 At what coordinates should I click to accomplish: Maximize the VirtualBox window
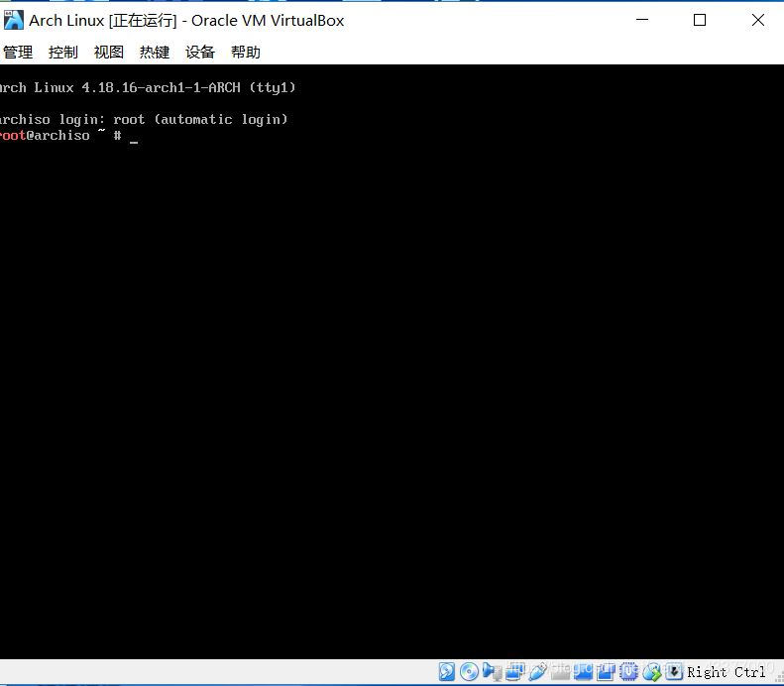[x=700, y=20]
